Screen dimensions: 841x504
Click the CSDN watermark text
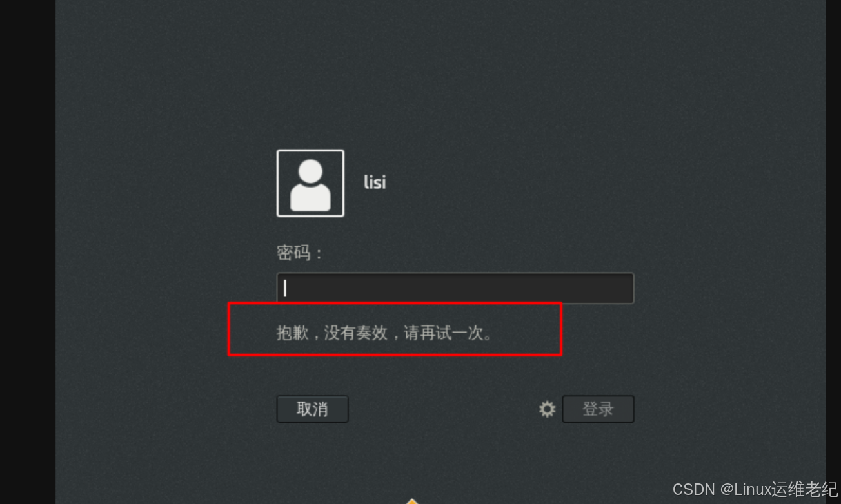click(694, 490)
